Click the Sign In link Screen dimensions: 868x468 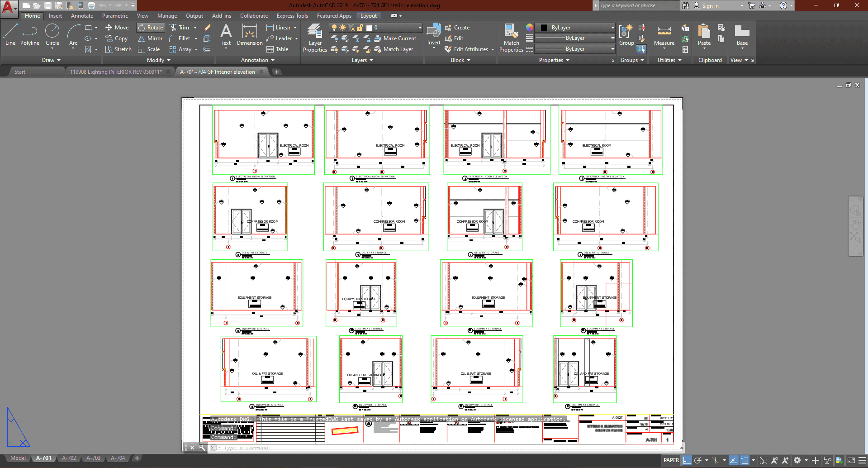[710, 6]
